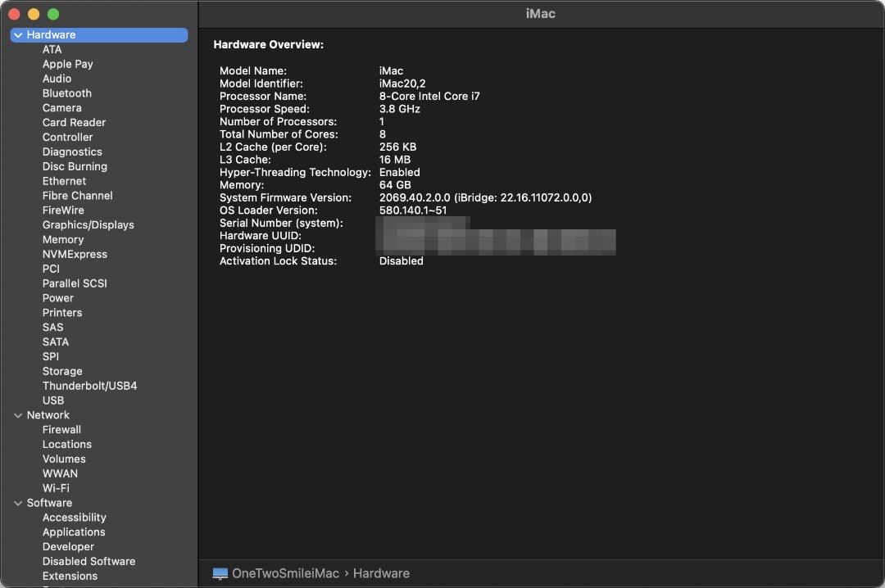Select Camera from the Hardware list
Image resolution: width=885 pixels, height=588 pixels.
point(61,107)
